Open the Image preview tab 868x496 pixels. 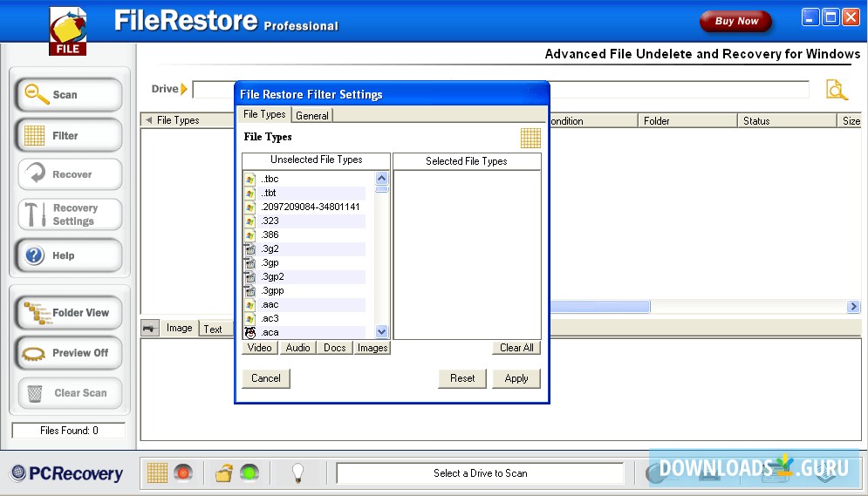click(x=180, y=328)
